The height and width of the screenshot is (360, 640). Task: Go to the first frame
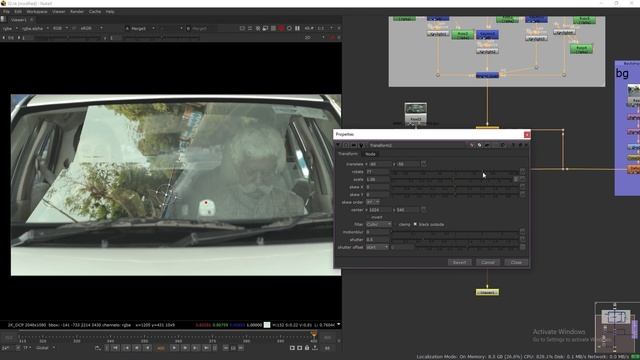(116, 348)
